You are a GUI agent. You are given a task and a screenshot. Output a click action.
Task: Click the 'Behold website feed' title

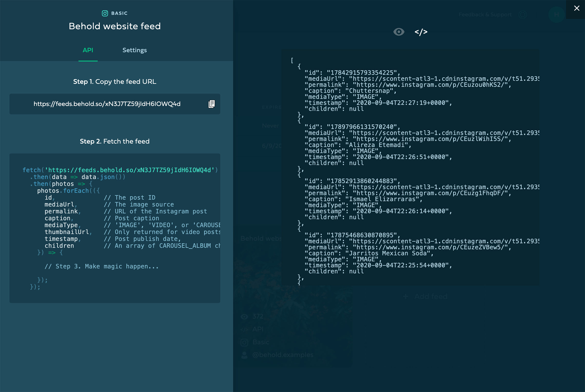point(115,26)
